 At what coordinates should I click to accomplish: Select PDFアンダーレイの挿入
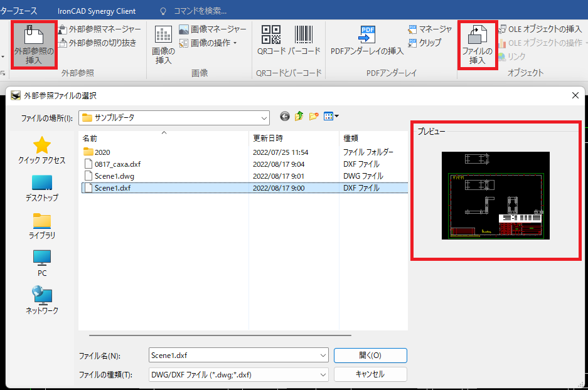(x=366, y=40)
